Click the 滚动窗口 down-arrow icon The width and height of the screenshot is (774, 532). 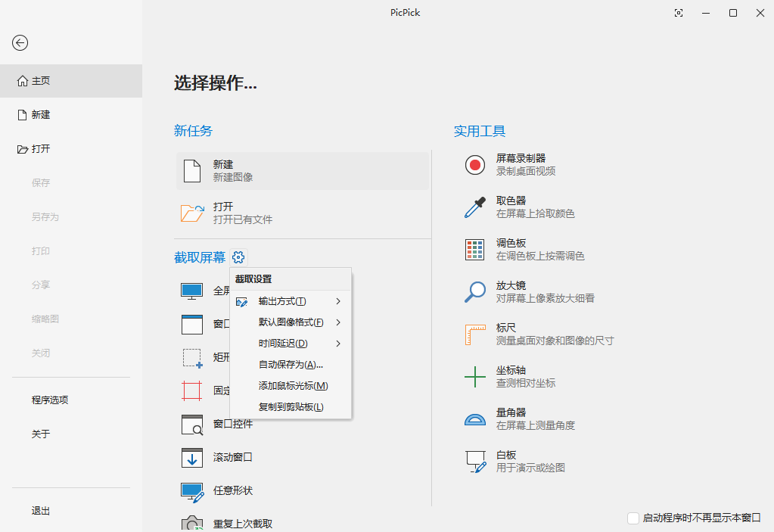(192, 458)
